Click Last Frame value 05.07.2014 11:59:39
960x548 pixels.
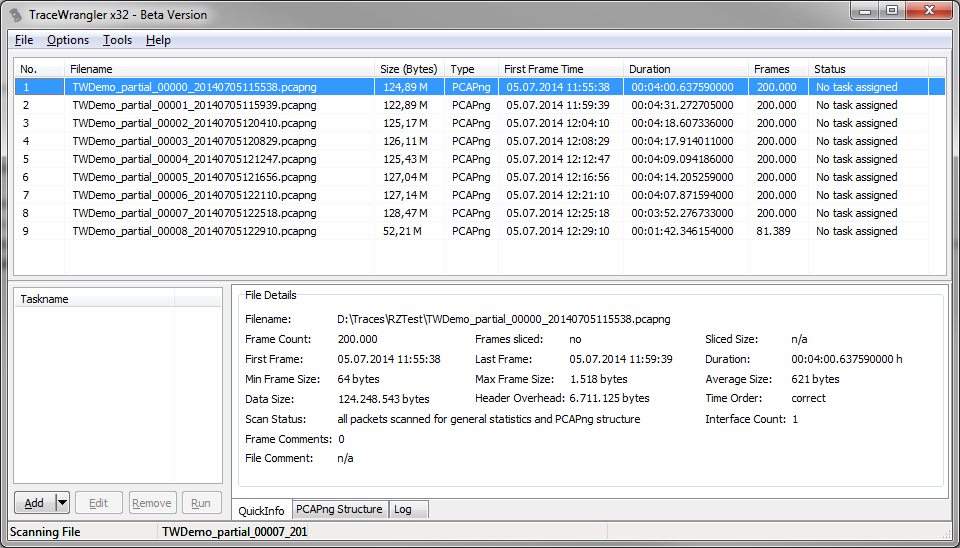pyautogui.click(x=621, y=359)
